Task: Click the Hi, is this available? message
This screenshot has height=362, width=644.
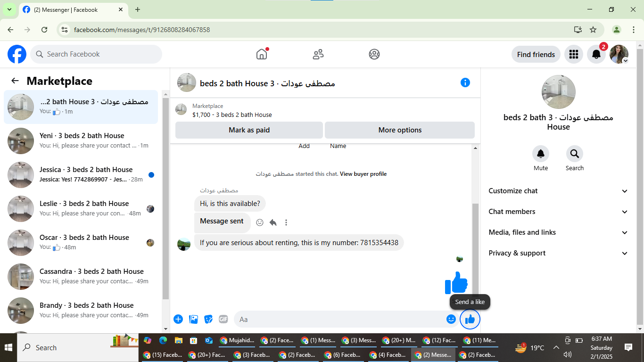Action: (230, 204)
